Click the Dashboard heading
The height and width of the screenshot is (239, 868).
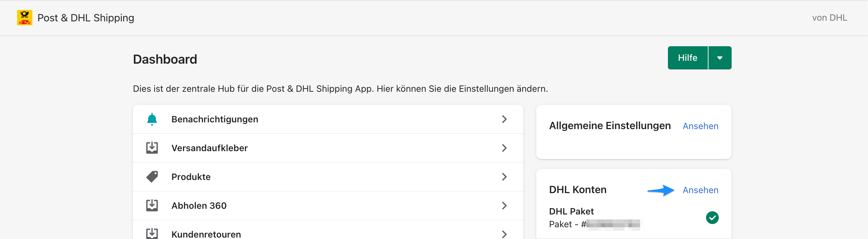[165, 59]
